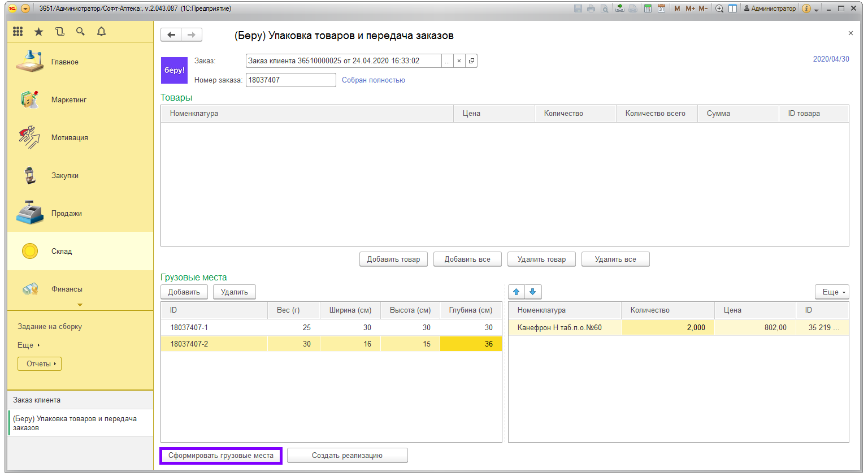Open the Продажи section
868x476 pixels.
(x=66, y=213)
